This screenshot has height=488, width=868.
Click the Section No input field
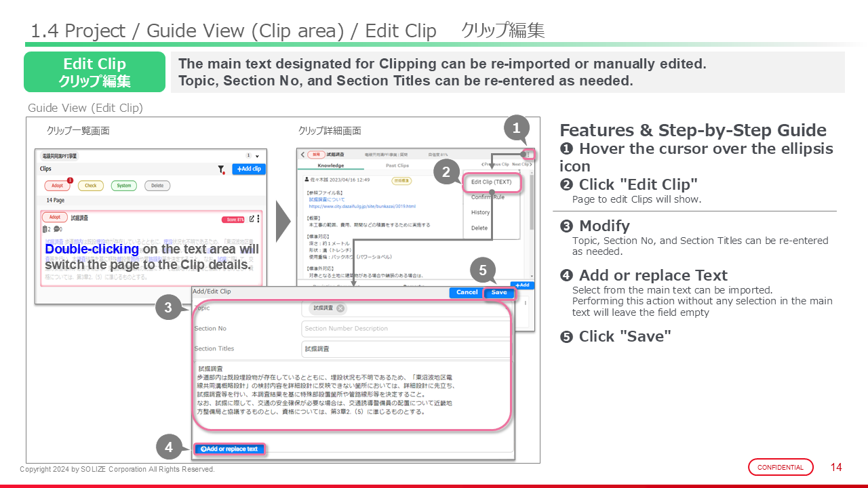[405, 329]
